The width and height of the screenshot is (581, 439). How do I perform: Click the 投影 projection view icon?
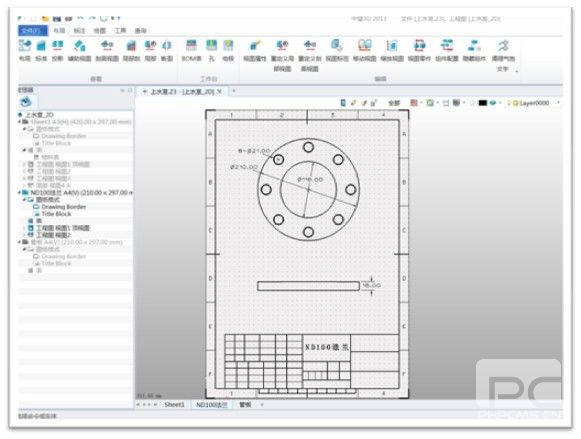57,50
